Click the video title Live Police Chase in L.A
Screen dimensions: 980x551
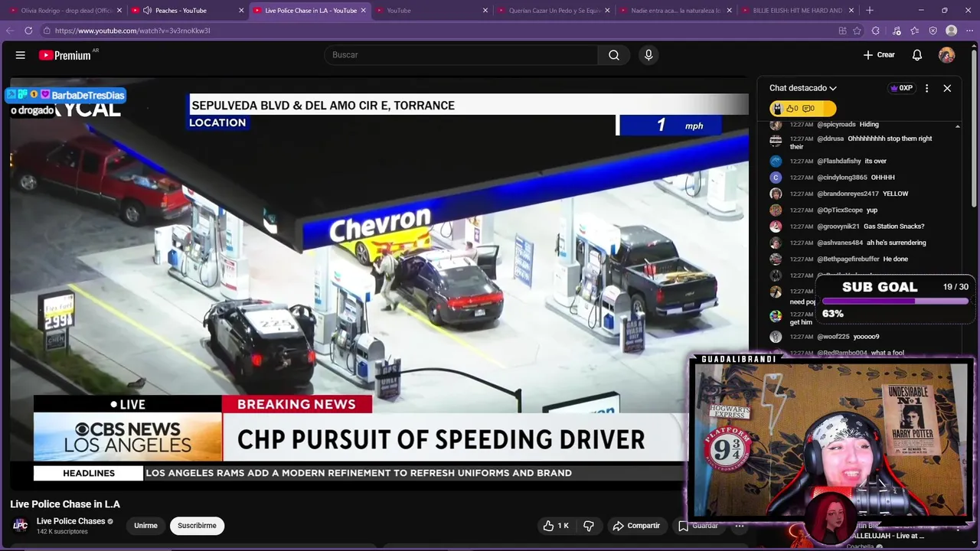point(65,504)
